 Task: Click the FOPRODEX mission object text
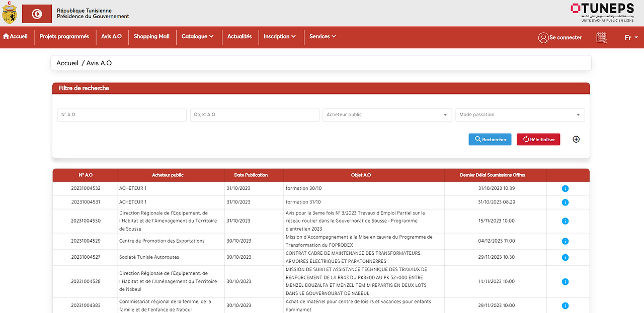[x=359, y=241]
